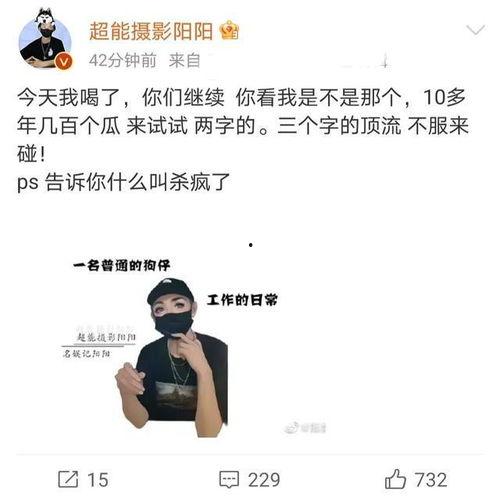Viewport: 500px width, 499px height.
Task: Click the post text starting 今天我喝了
Action: pyautogui.click(x=243, y=126)
